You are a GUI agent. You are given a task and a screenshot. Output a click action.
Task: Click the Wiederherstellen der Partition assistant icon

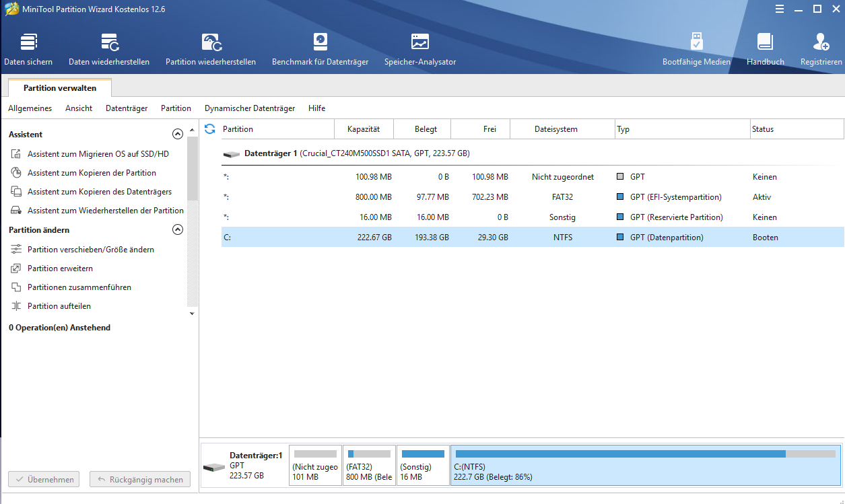(16, 211)
